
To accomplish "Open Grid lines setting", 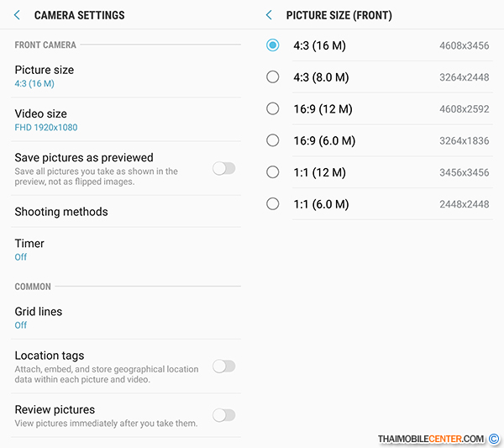I will tap(126, 318).
